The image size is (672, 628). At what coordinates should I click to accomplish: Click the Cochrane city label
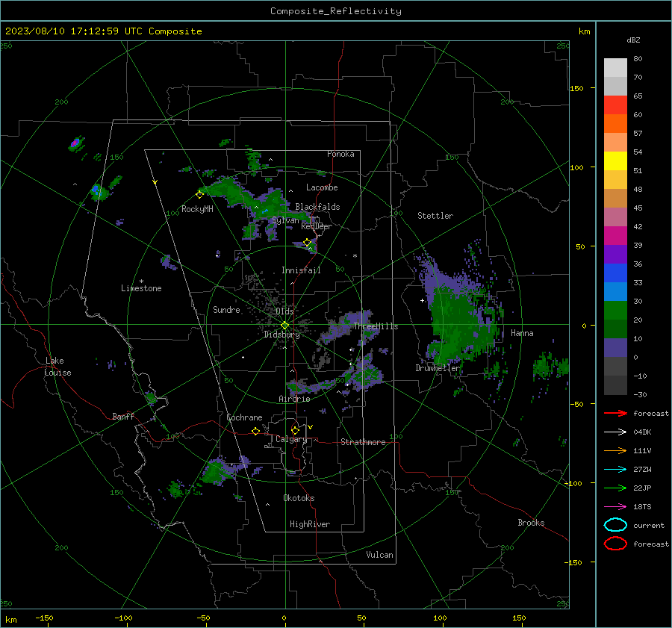[244, 417]
